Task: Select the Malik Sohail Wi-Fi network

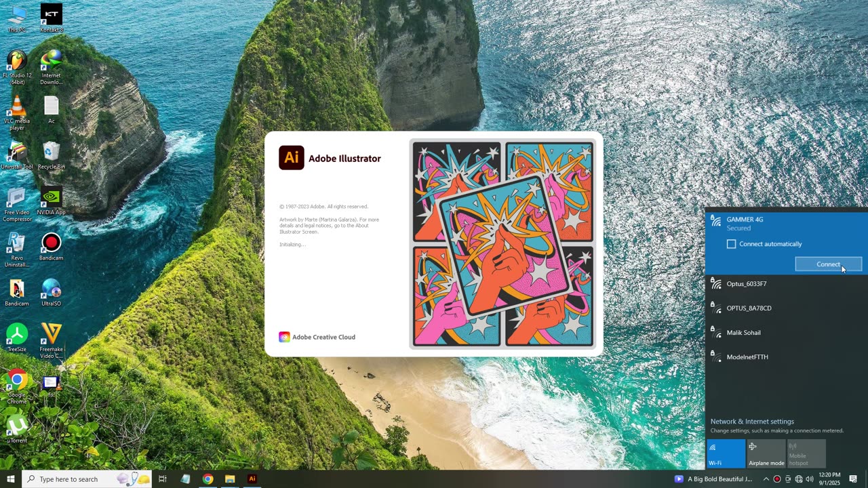Action: coord(787,333)
